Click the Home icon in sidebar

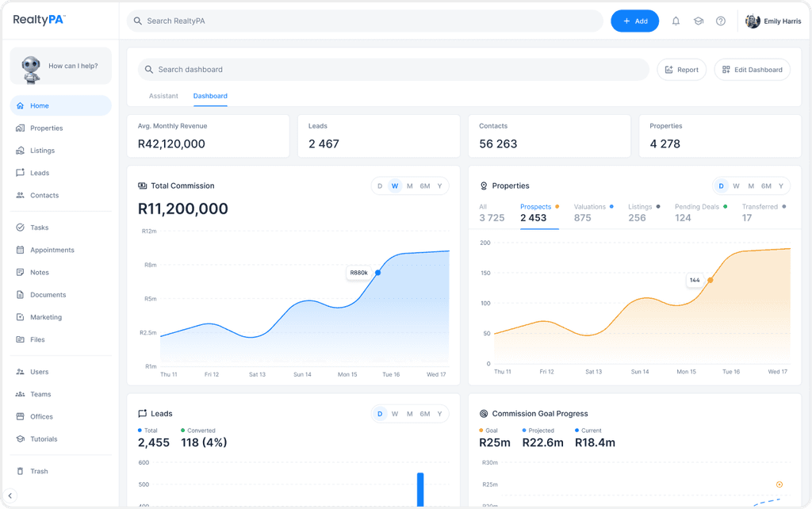20,105
